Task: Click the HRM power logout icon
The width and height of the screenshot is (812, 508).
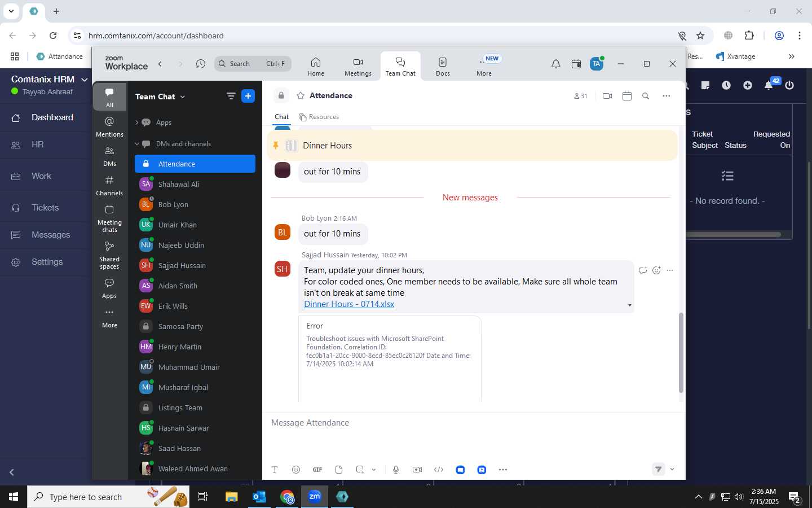Action: (x=789, y=85)
